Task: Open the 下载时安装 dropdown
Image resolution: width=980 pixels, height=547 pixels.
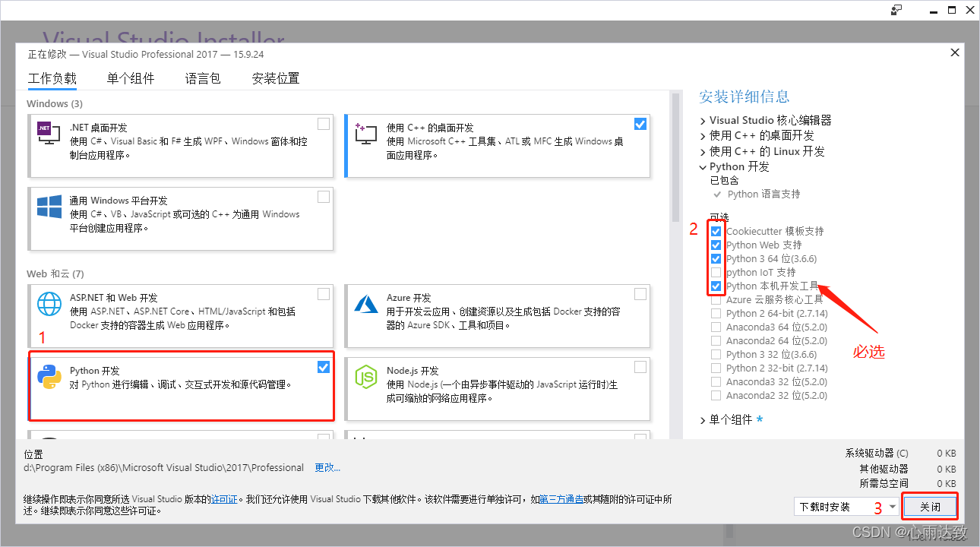Action: (x=846, y=506)
